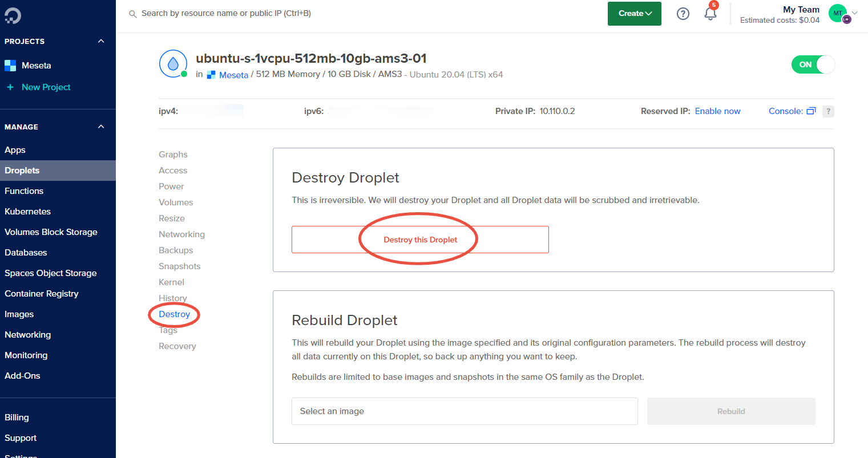Click the Meseta project icon in sidebar
This screenshot has height=458, width=868.
(10, 66)
